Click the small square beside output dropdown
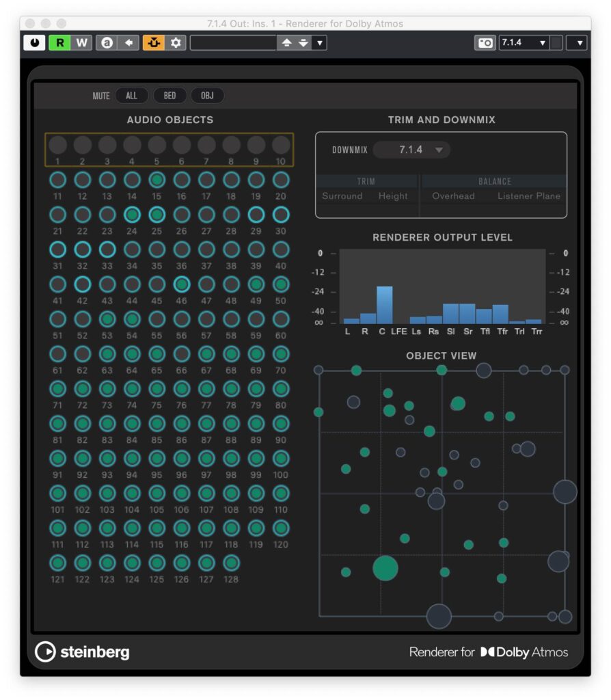Image resolution: width=611 pixels, height=700 pixels. 556,43
